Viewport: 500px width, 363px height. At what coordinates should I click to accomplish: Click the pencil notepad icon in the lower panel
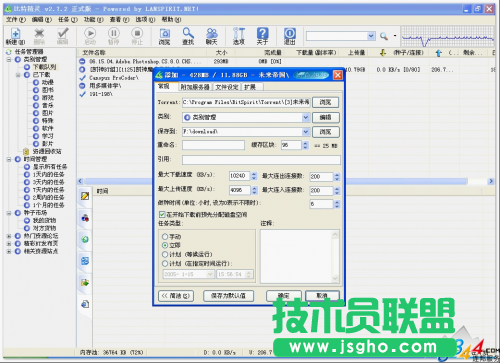click(x=85, y=196)
